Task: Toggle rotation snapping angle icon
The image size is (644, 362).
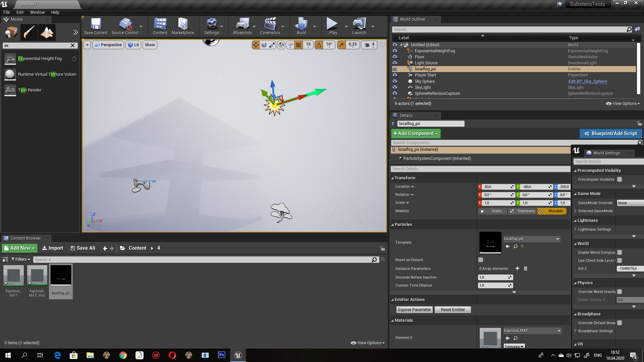Action: [319, 45]
